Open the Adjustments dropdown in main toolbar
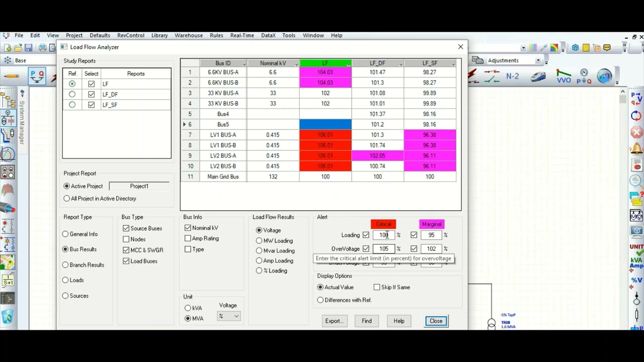This screenshot has width=644, height=362. 538,61
